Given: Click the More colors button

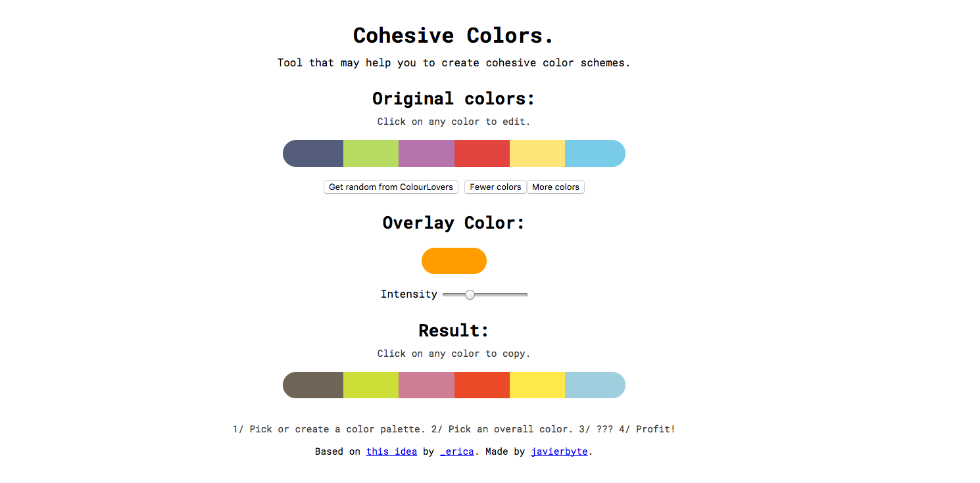Looking at the screenshot, I should tap(556, 187).
